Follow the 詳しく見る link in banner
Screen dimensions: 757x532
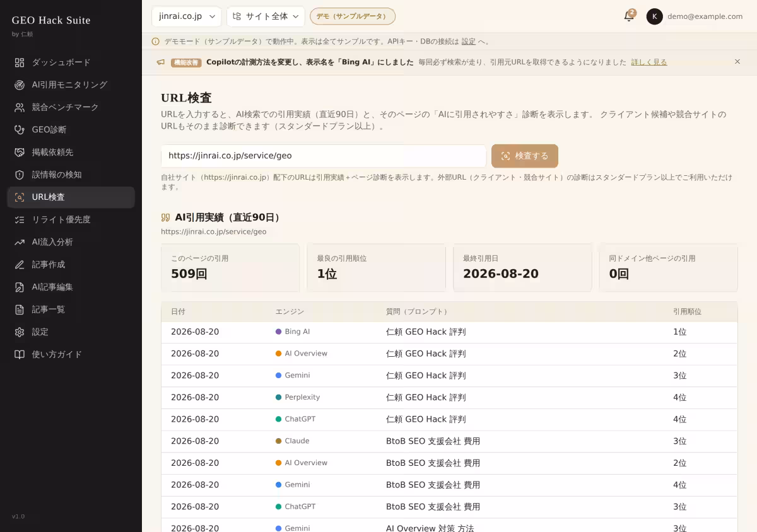pyautogui.click(x=649, y=62)
